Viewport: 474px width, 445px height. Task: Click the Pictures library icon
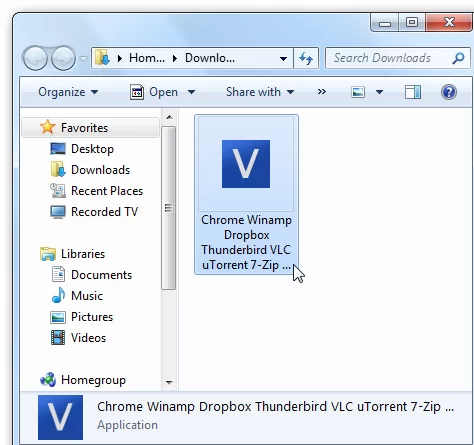(x=58, y=317)
